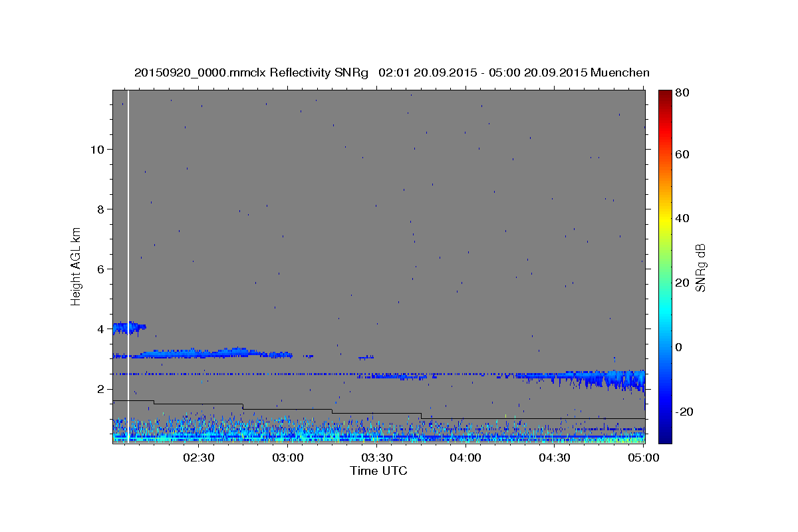Click the dark blue bottom of the colorbar
Viewport: 798px width, 532px height.
click(665, 436)
